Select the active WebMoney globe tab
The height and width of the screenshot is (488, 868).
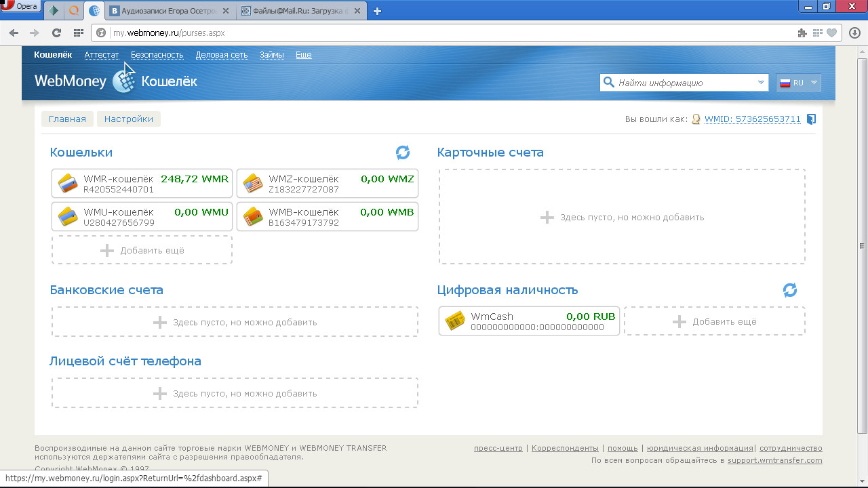tap(95, 11)
